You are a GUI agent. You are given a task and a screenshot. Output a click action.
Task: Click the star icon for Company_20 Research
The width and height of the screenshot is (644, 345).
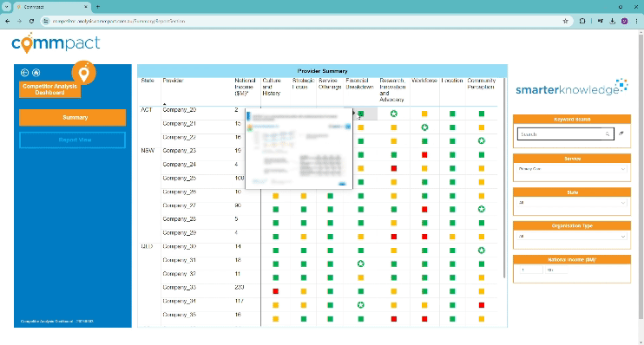click(393, 114)
